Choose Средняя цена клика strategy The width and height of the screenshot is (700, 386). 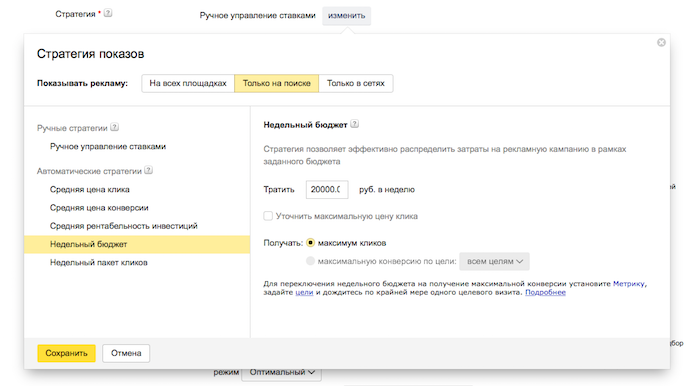pos(90,190)
